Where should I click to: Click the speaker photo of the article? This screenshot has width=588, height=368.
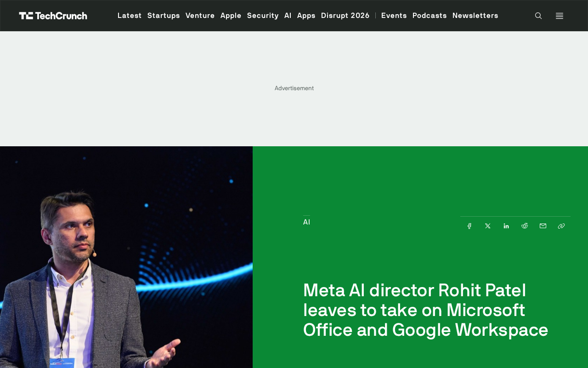[126, 257]
